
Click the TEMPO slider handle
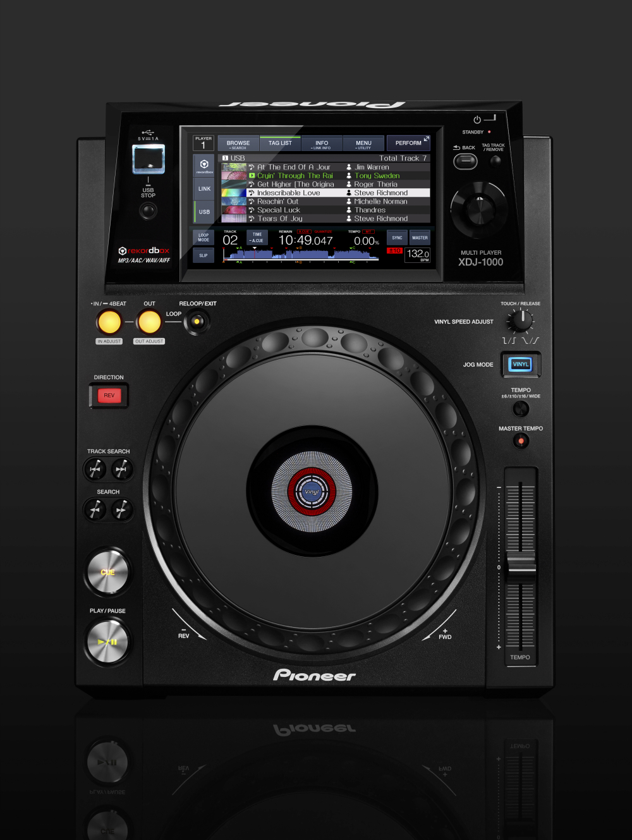pyautogui.click(x=521, y=561)
